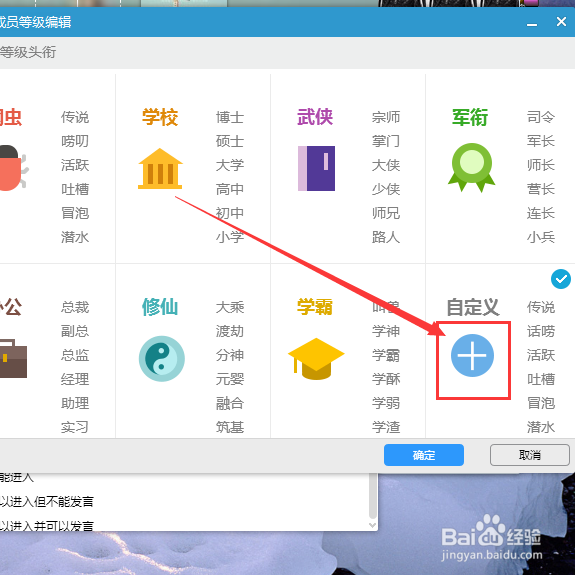
Task: Click 少侠 in the Wuxia list
Action: click(386, 189)
